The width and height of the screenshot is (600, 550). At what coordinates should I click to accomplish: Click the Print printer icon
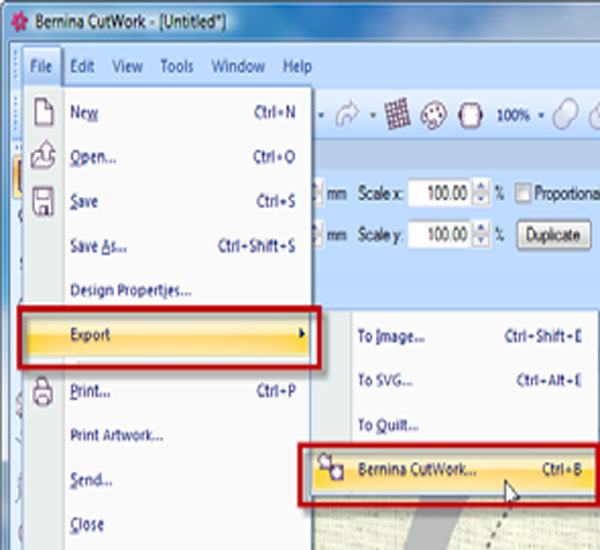(43, 391)
